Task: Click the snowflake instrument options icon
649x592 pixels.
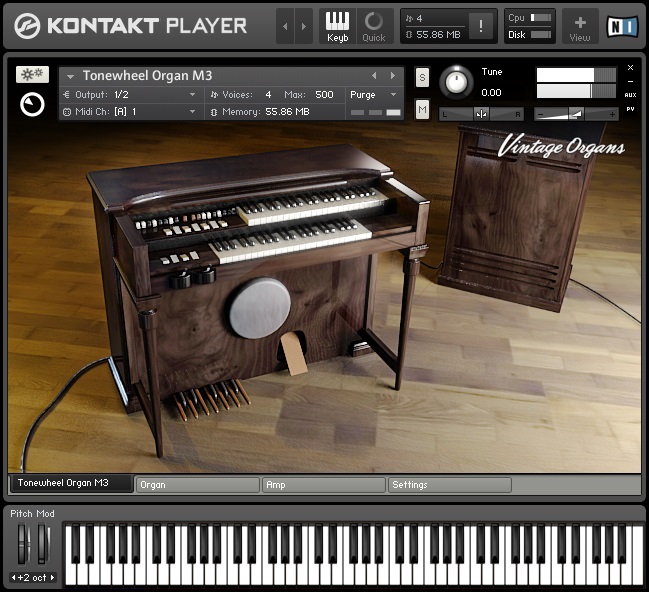Action: (32, 75)
